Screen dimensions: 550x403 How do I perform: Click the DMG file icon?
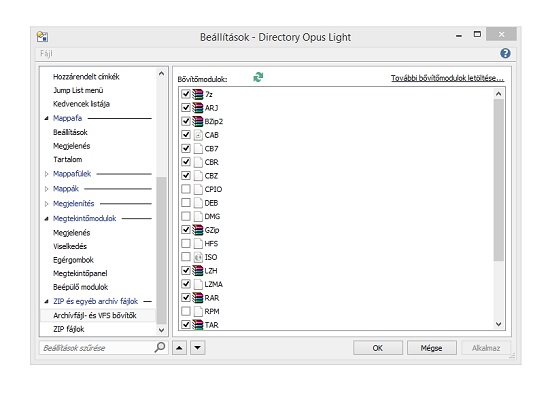[x=199, y=216]
